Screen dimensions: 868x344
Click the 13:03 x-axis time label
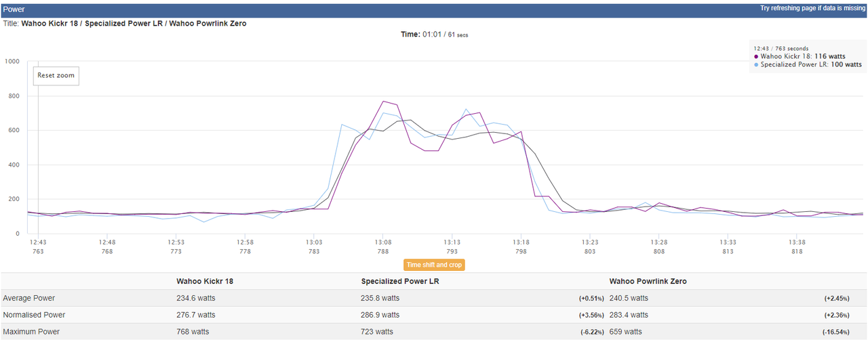[x=314, y=242]
